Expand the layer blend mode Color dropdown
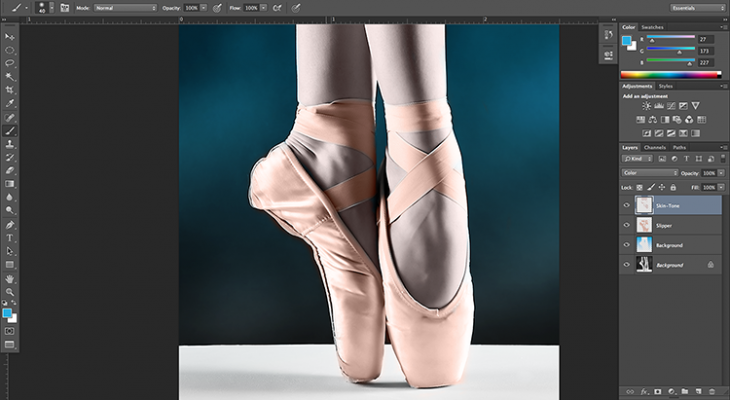The height and width of the screenshot is (400, 730). (649, 172)
